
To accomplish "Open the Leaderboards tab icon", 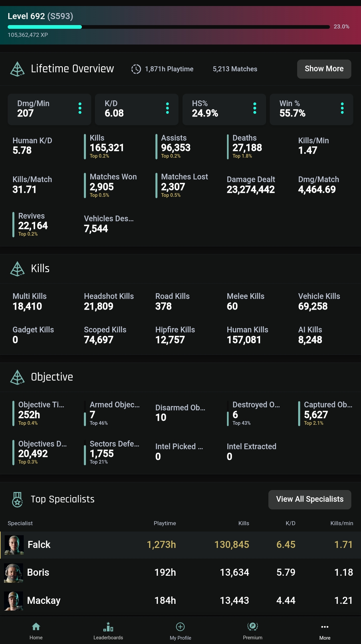I will [108, 627].
